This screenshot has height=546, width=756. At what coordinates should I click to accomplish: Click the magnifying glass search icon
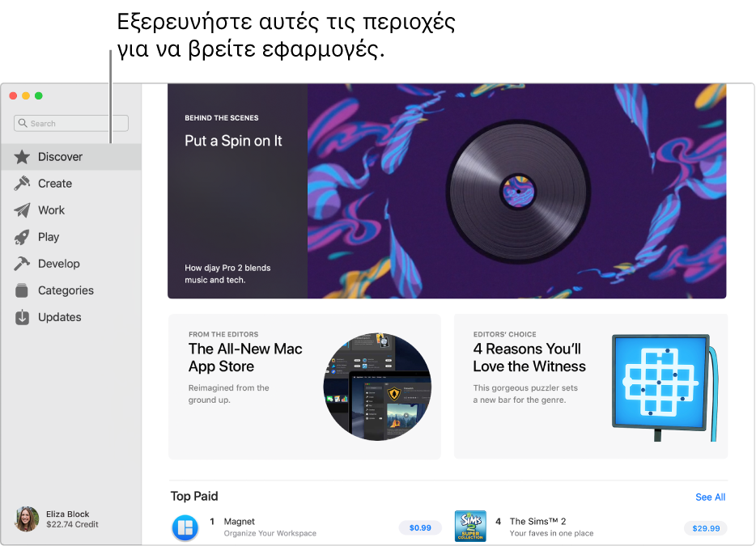[23, 123]
